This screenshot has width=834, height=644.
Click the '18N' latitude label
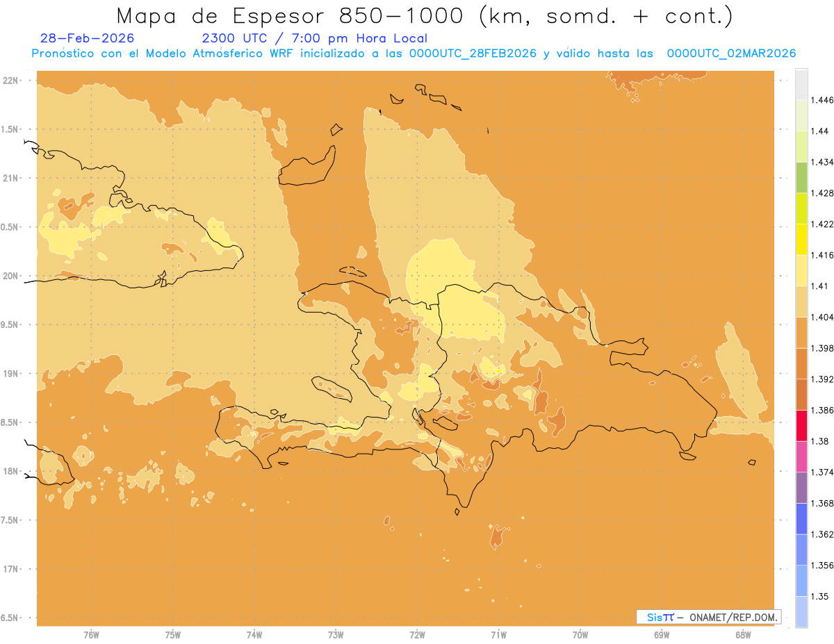[11, 471]
